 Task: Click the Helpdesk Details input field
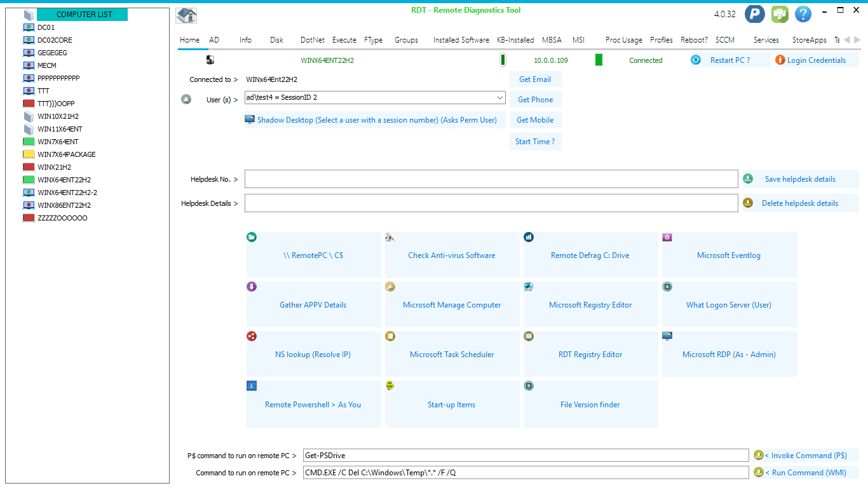[491, 203]
